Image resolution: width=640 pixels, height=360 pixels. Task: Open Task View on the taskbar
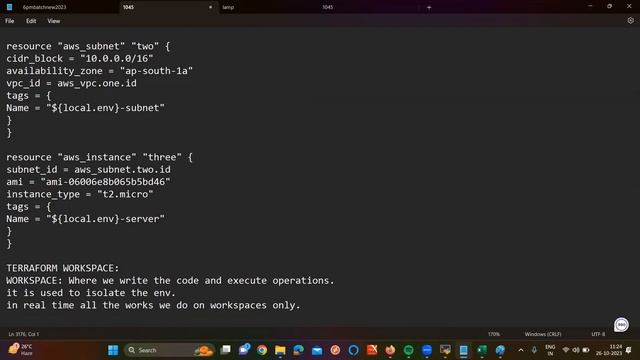click(225, 350)
